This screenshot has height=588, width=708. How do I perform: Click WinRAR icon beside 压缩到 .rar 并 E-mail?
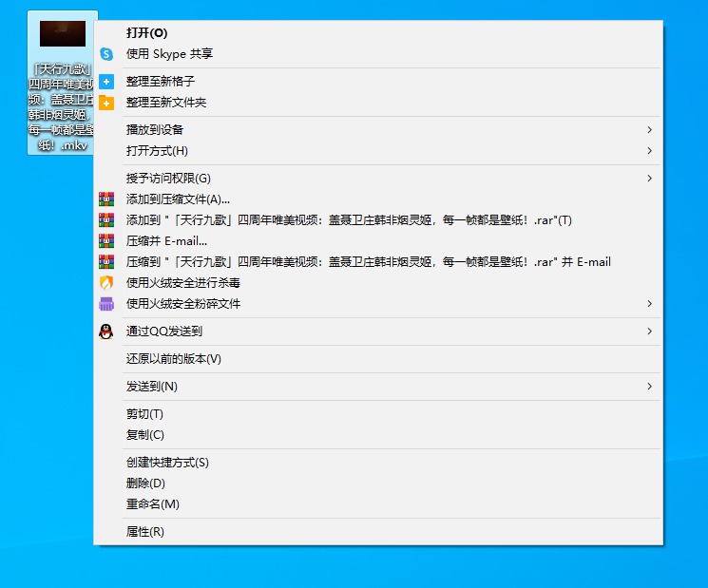106,262
